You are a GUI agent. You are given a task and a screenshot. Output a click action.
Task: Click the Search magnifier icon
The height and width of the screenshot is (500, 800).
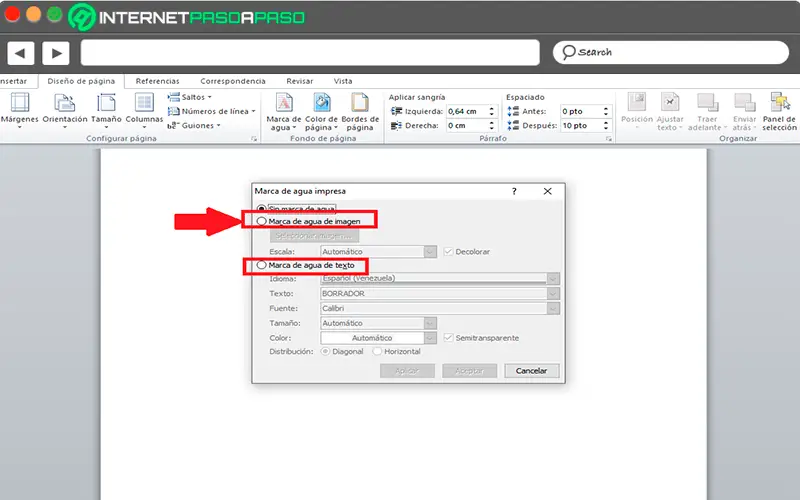(x=568, y=52)
